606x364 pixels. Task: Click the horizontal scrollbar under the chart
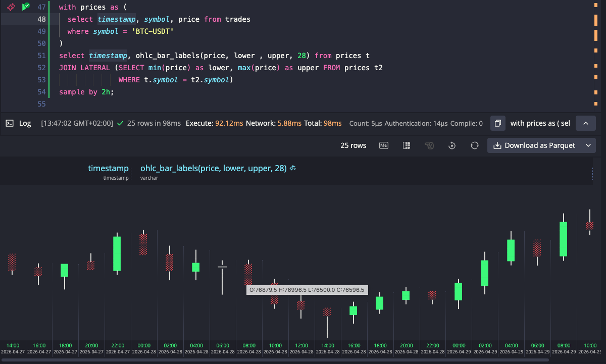(275, 360)
